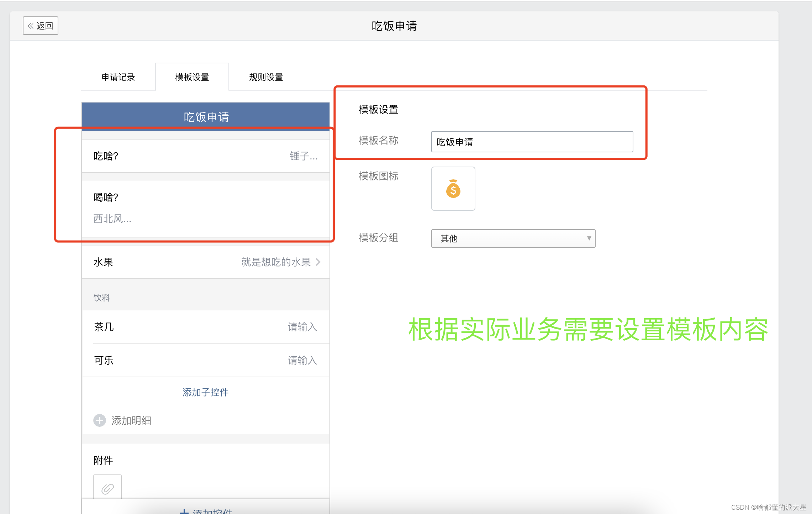Click the money bag template icon

coord(453,189)
